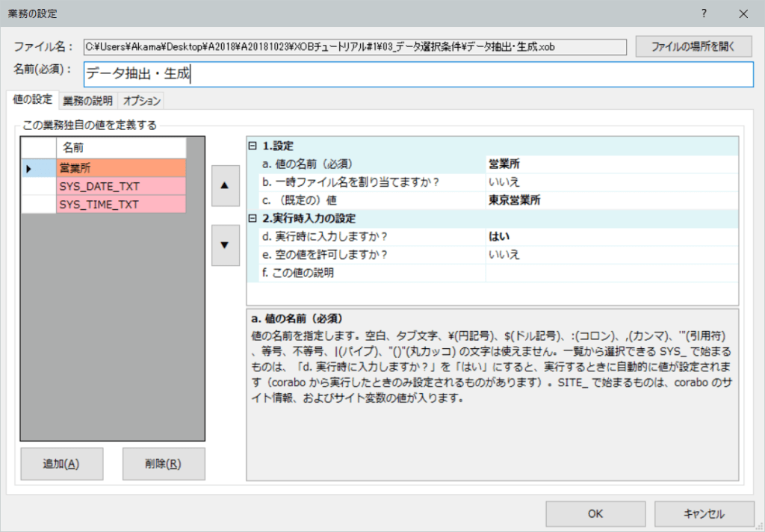
Task: Select the row indicator arrow beside 営業所
Action: point(29,169)
